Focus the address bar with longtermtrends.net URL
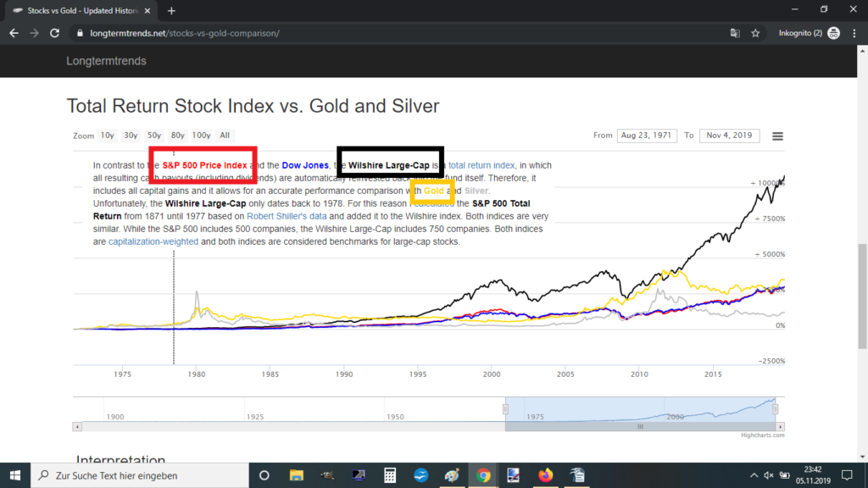868x488 pixels. coord(398,33)
